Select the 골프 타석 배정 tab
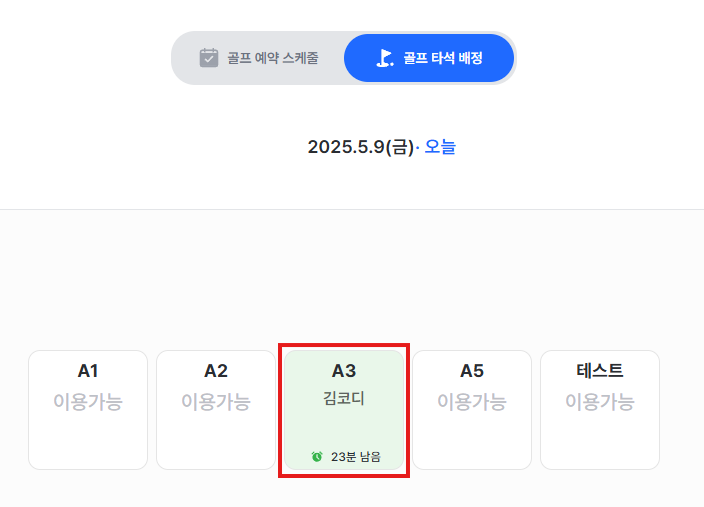 [429, 58]
